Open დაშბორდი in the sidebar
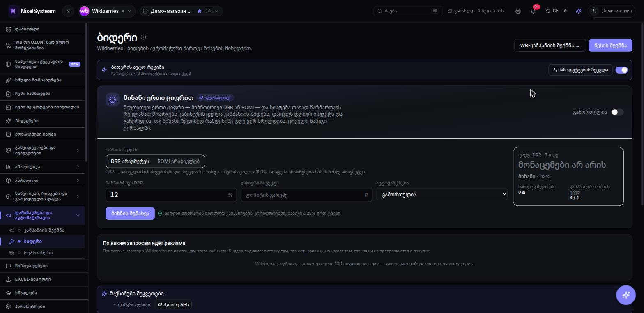This screenshot has width=644, height=313. click(43, 29)
